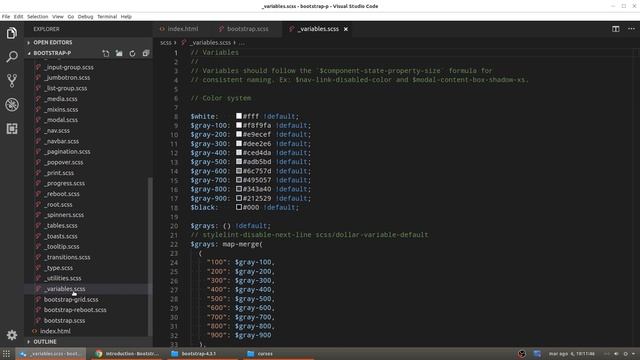
Task: Click the breadcrumb ellipsis segment
Action: click(x=242, y=42)
